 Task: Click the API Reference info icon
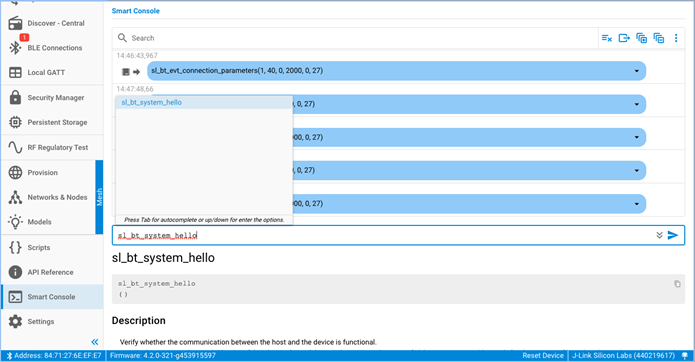pyautogui.click(x=15, y=272)
